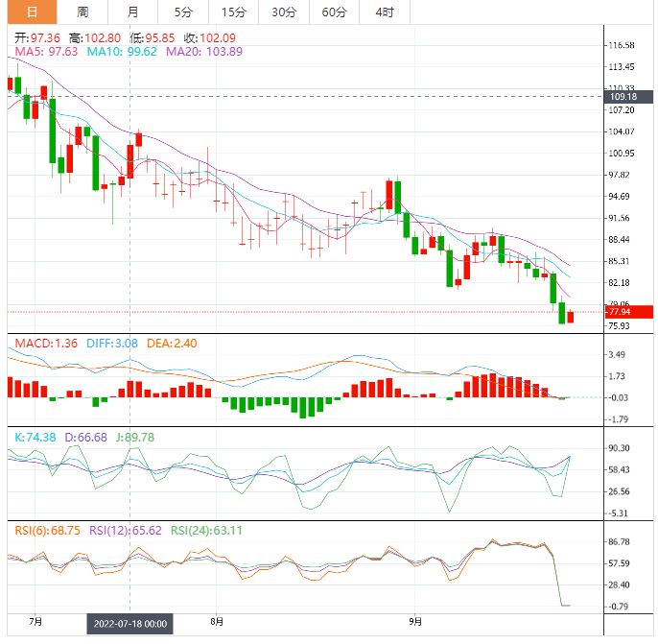Click the MA10: 99.62 indicator label
The height and width of the screenshot is (644, 658).
122,52
